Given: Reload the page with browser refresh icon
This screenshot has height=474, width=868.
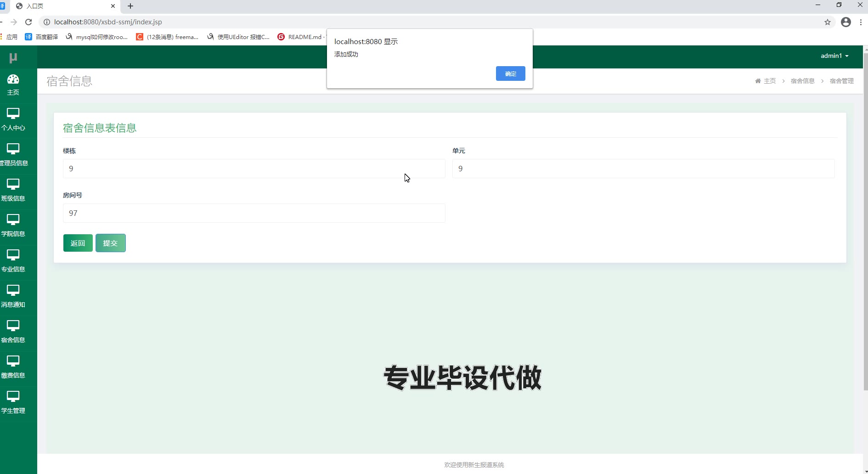Looking at the screenshot, I should pyautogui.click(x=28, y=22).
